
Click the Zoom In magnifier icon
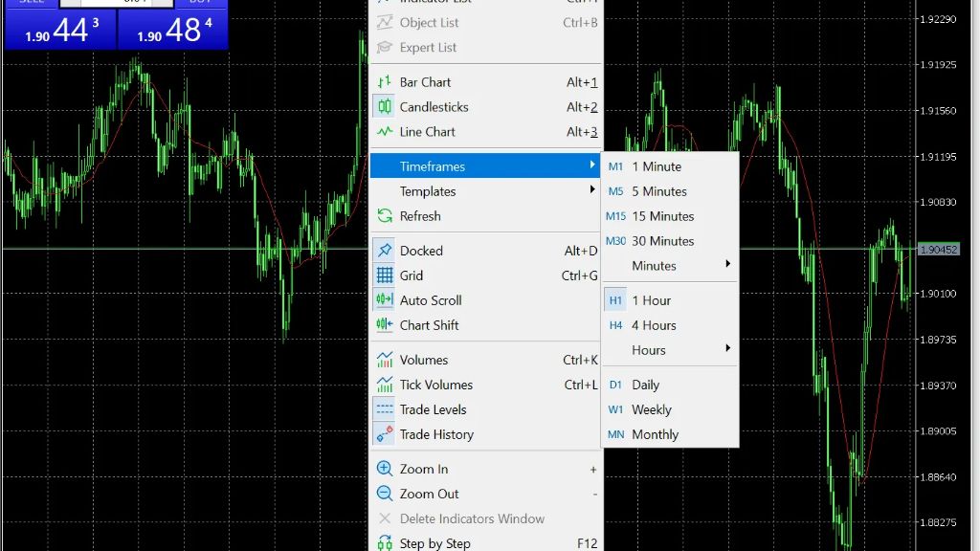[385, 469]
